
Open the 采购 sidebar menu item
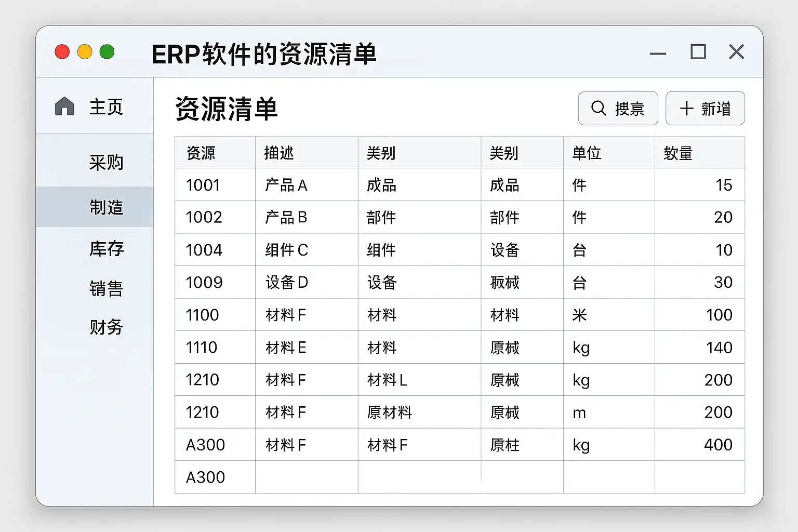[x=106, y=163]
